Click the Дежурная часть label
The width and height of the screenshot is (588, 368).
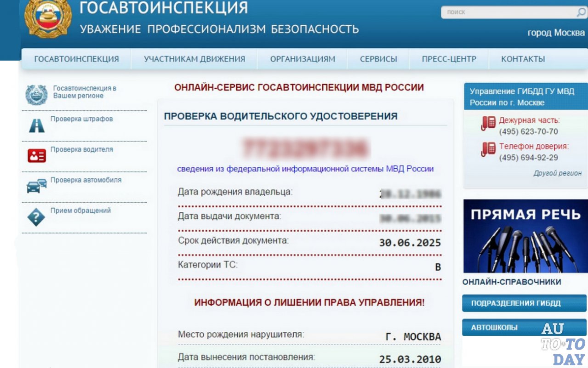point(529,120)
